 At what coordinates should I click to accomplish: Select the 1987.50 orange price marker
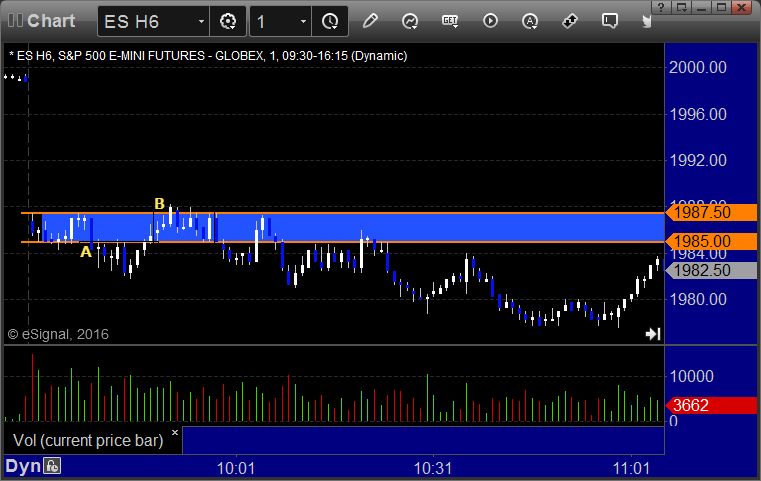711,212
